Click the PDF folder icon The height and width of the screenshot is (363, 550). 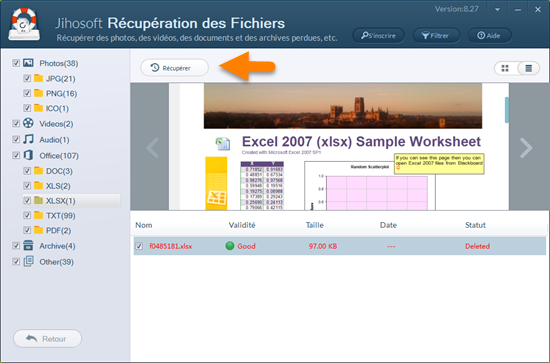click(39, 230)
